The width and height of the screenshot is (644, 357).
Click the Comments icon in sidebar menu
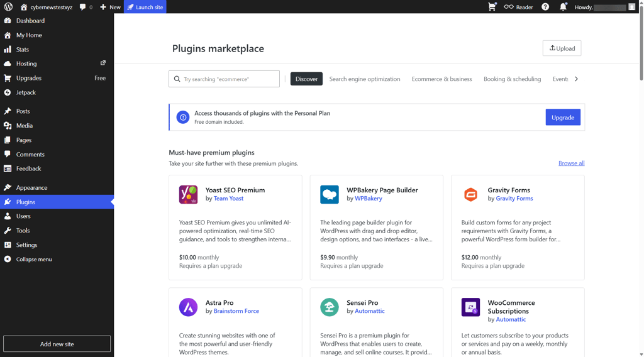[x=8, y=154]
